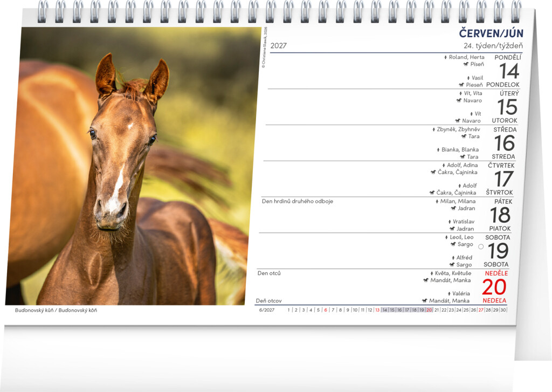Viewport: 552px width, 392px height.
Task: Click the ČERVEN/JÚN month heading
Action: (491, 33)
